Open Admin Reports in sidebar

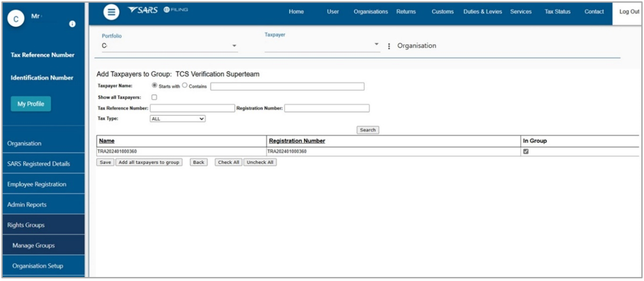click(x=44, y=205)
